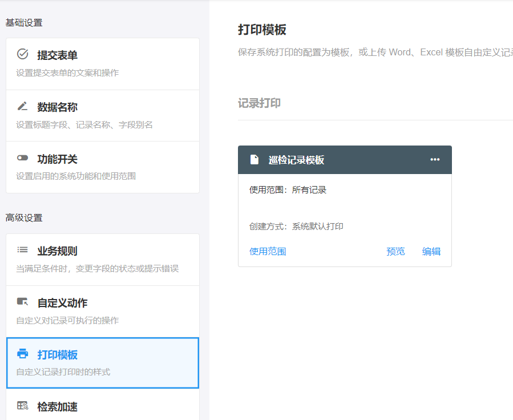Viewport: 513px width, 420px height.
Task: Open the 提交表单 settings label
Action: pos(58,55)
